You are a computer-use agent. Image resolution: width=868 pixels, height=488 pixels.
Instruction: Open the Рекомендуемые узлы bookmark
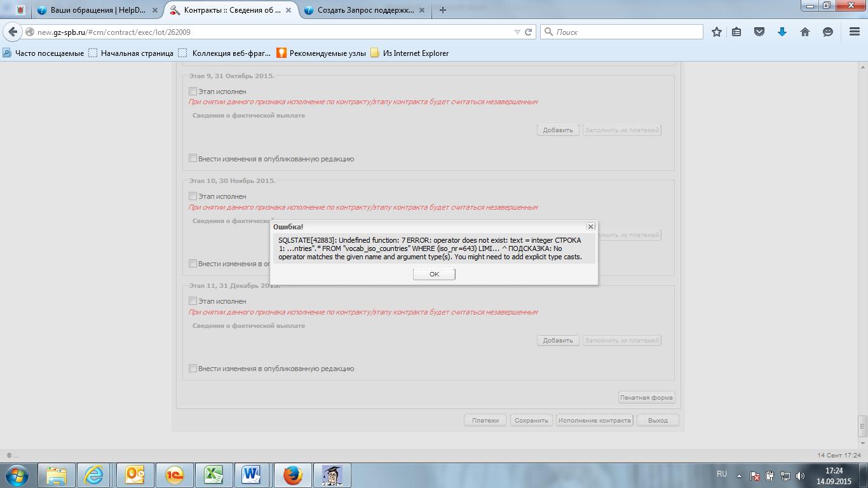(321, 53)
